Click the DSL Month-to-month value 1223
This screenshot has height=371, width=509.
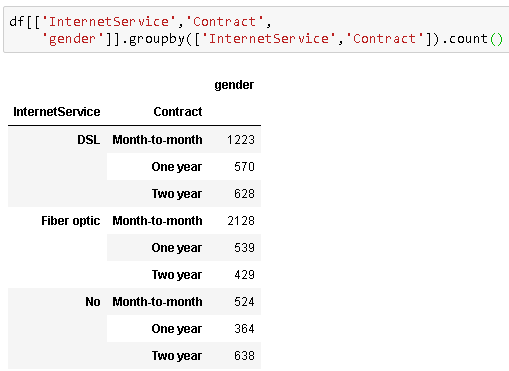(241, 140)
